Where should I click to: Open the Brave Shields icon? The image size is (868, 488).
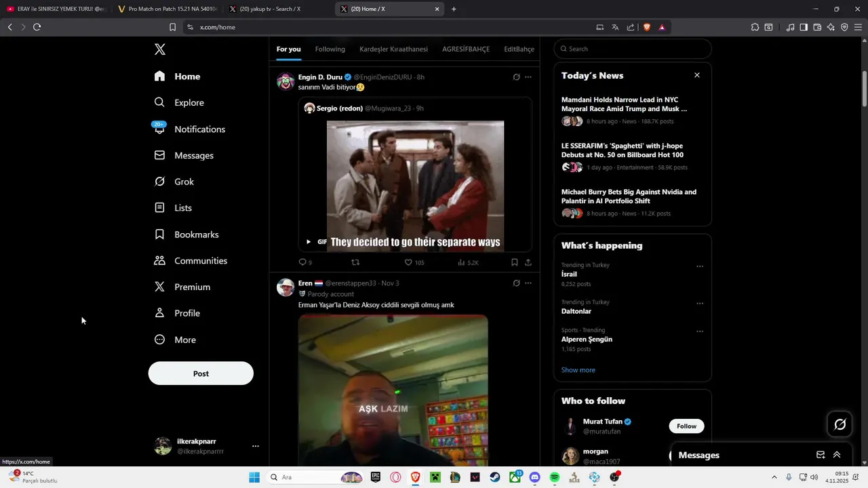[646, 27]
